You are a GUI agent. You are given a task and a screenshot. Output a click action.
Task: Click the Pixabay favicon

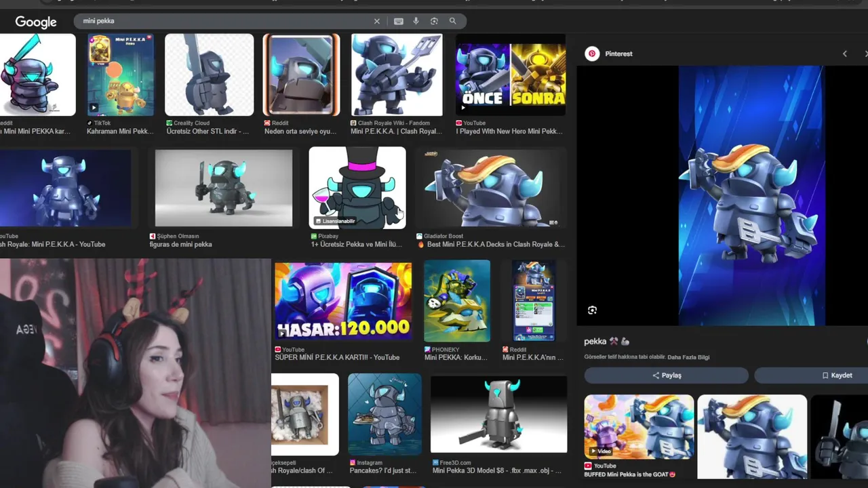[x=314, y=237]
